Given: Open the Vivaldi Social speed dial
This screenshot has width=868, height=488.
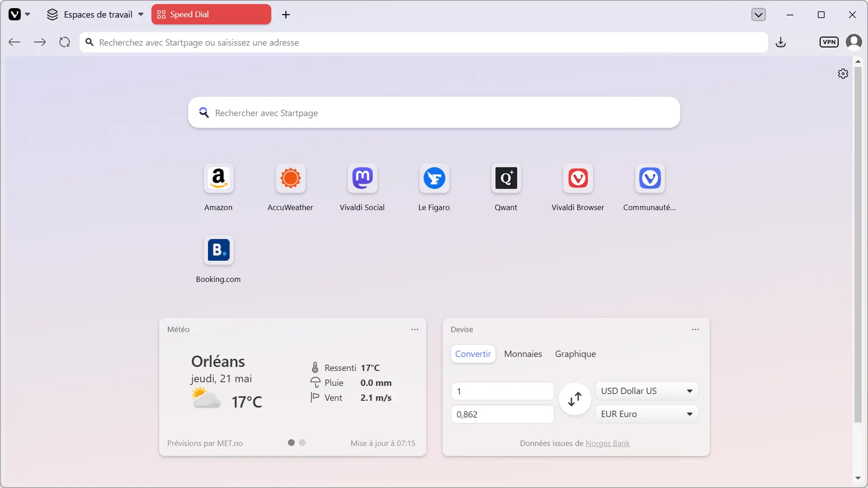Looking at the screenshot, I should click(362, 178).
